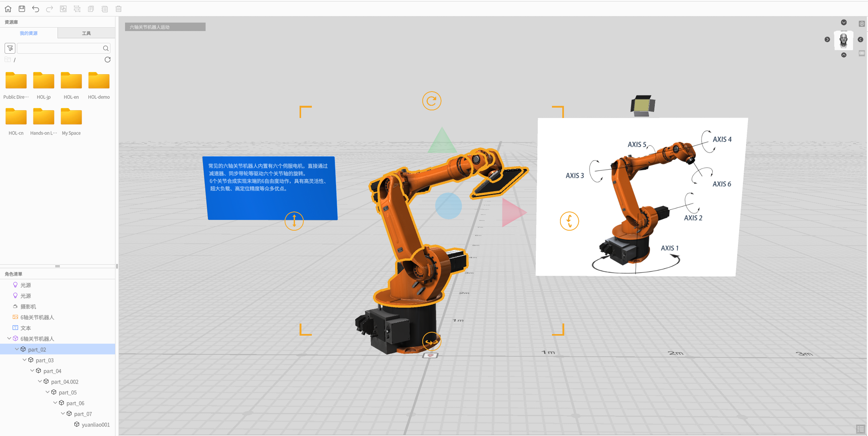
Task: Click the group objects toolbar icon
Action: (x=63, y=8)
